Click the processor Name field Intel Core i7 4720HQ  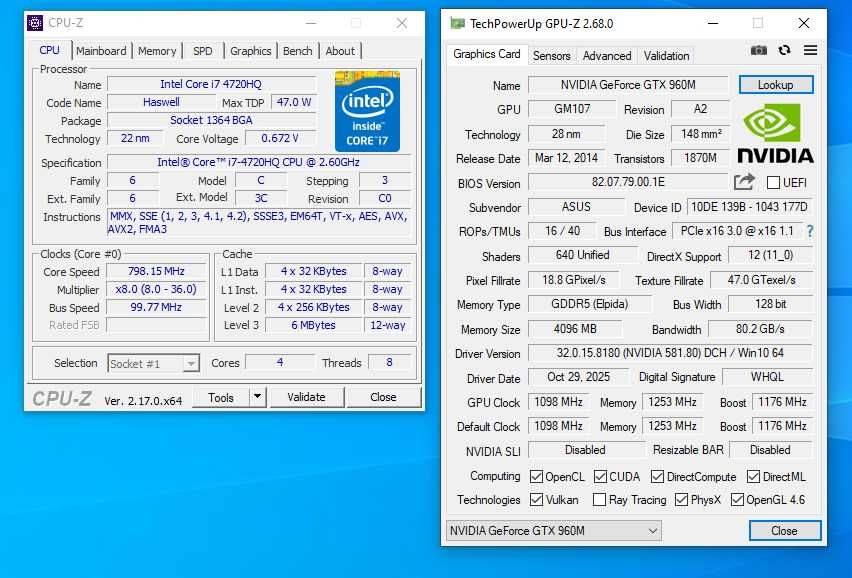click(211, 84)
